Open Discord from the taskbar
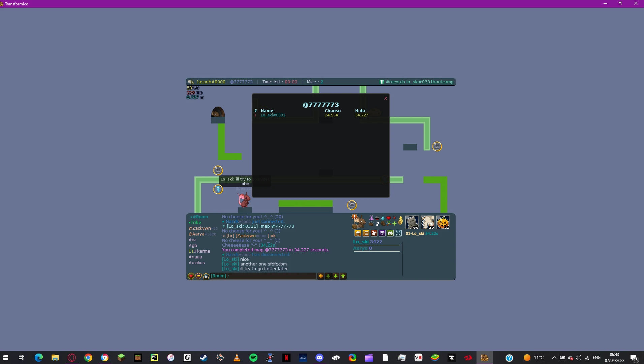This screenshot has width=644, height=364. (x=319, y=358)
